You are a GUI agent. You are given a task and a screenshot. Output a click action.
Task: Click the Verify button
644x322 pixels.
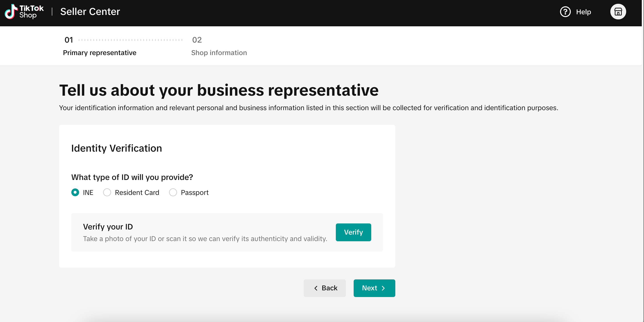pos(353,232)
